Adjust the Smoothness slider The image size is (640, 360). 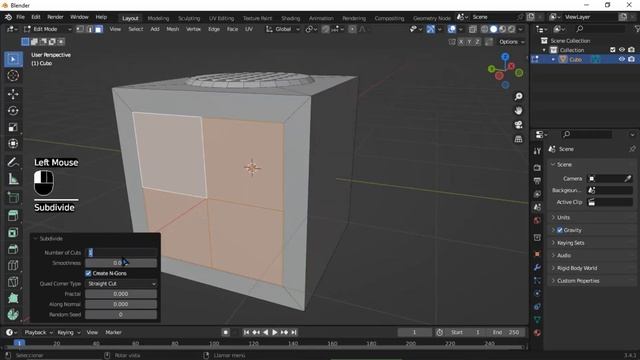[121, 263]
